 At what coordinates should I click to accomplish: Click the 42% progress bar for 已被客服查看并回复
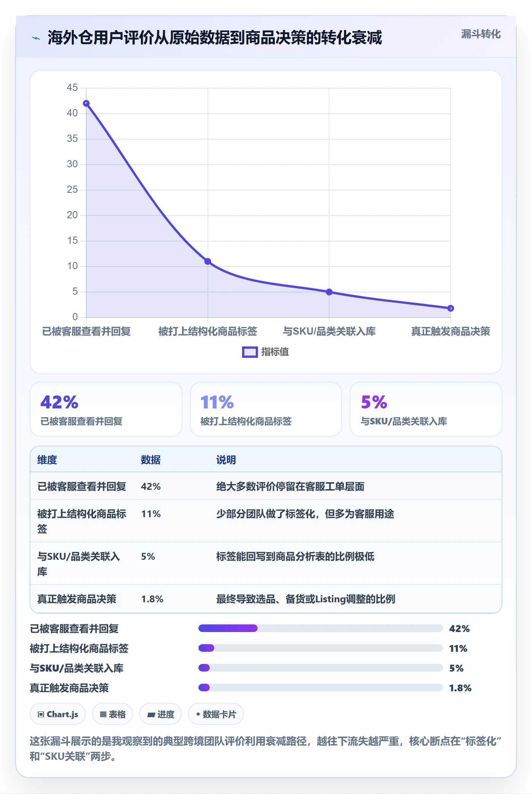(x=321, y=628)
